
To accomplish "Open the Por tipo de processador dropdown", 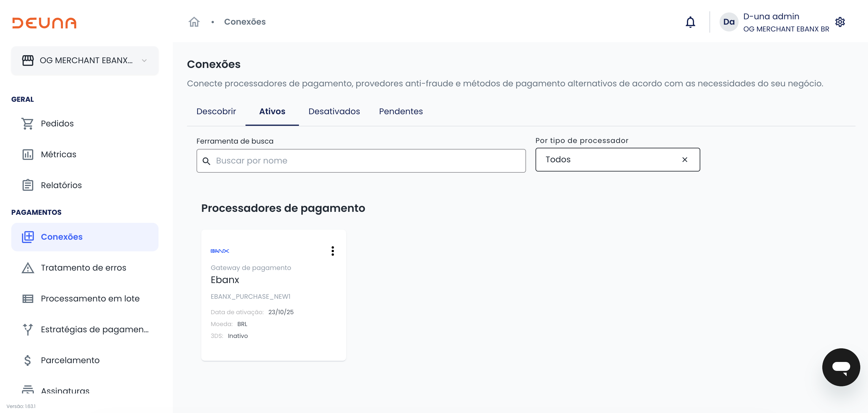I will pyautogui.click(x=606, y=160).
